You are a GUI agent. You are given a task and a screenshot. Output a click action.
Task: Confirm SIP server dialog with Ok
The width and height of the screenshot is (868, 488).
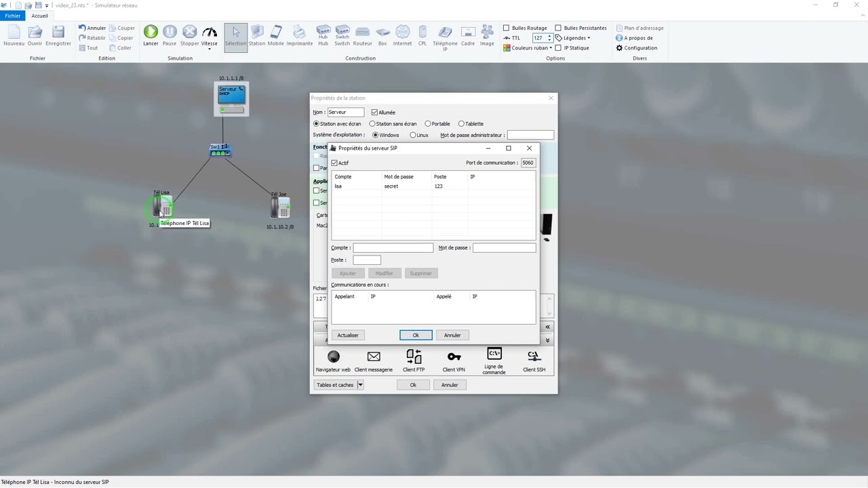click(x=416, y=335)
